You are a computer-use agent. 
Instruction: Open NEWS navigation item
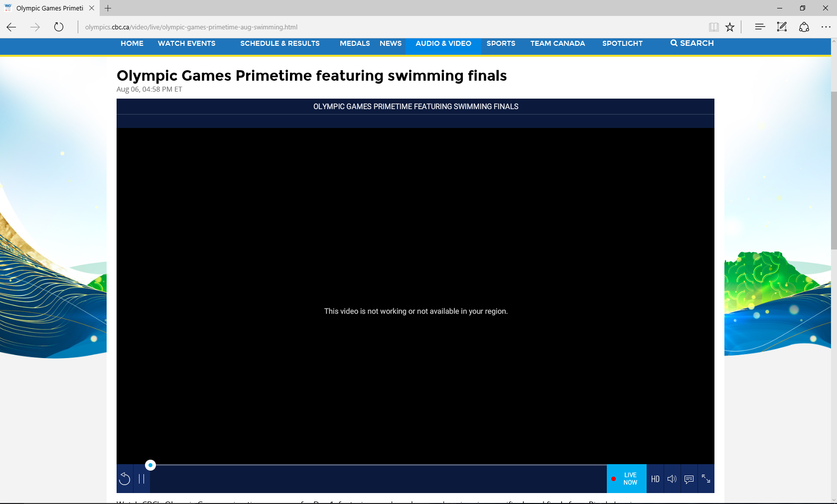point(391,43)
